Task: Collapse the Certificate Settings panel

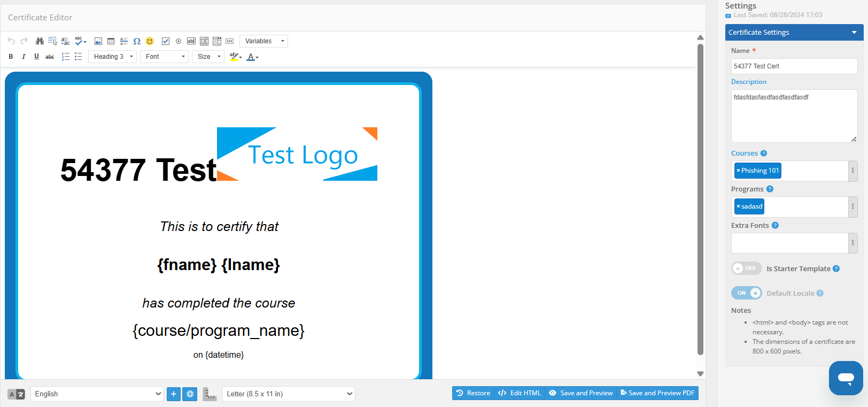Action: (854, 33)
